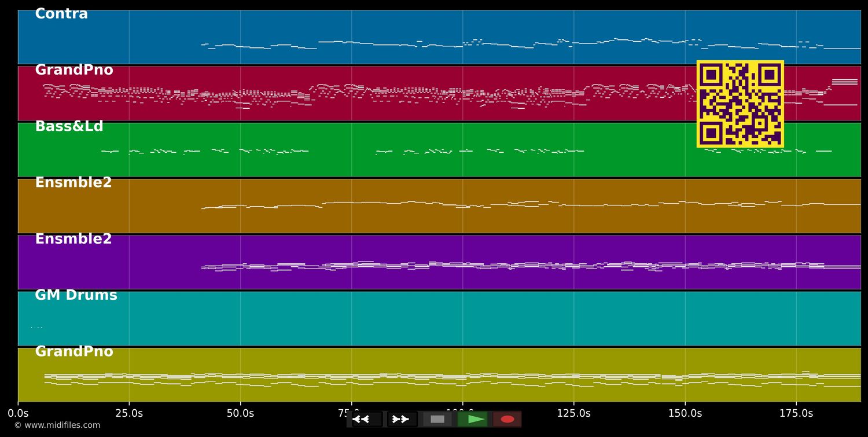868x437 pixels.
Task: Click the 50.0s mark on time axis
Action: [x=240, y=413]
